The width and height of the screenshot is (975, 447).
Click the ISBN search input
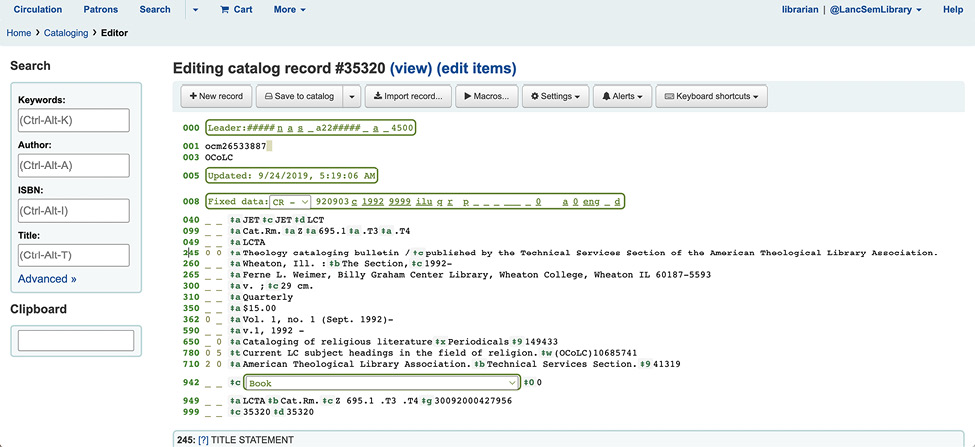74,210
